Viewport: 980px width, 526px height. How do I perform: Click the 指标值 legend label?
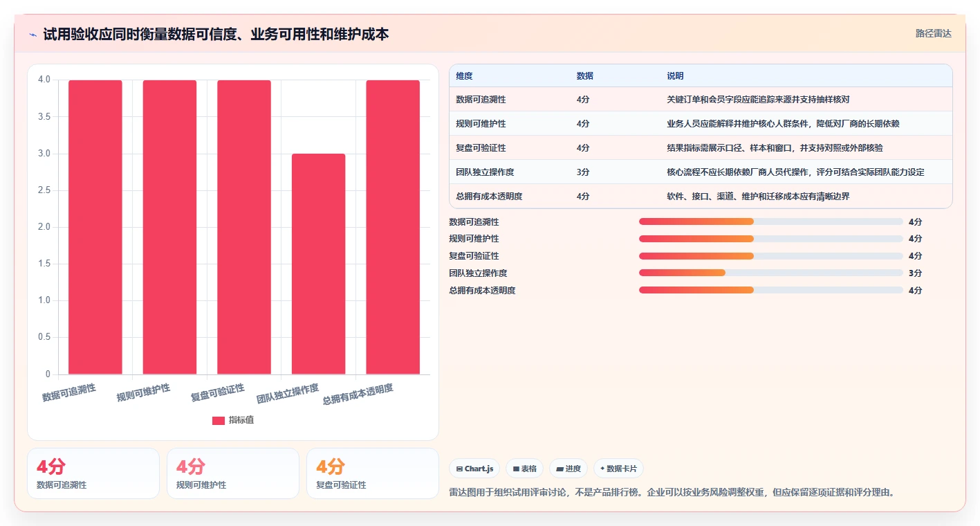point(241,420)
